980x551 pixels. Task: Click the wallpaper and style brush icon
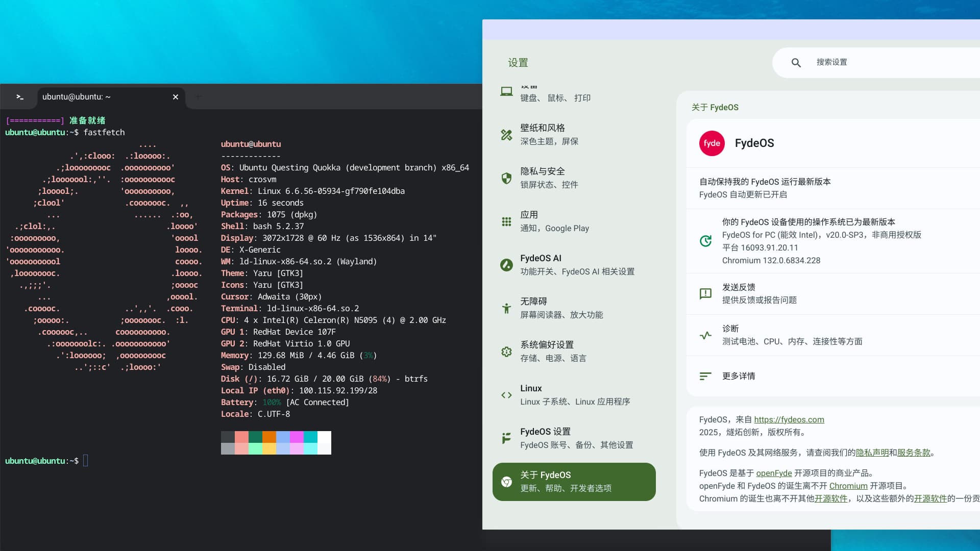click(x=506, y=135)
